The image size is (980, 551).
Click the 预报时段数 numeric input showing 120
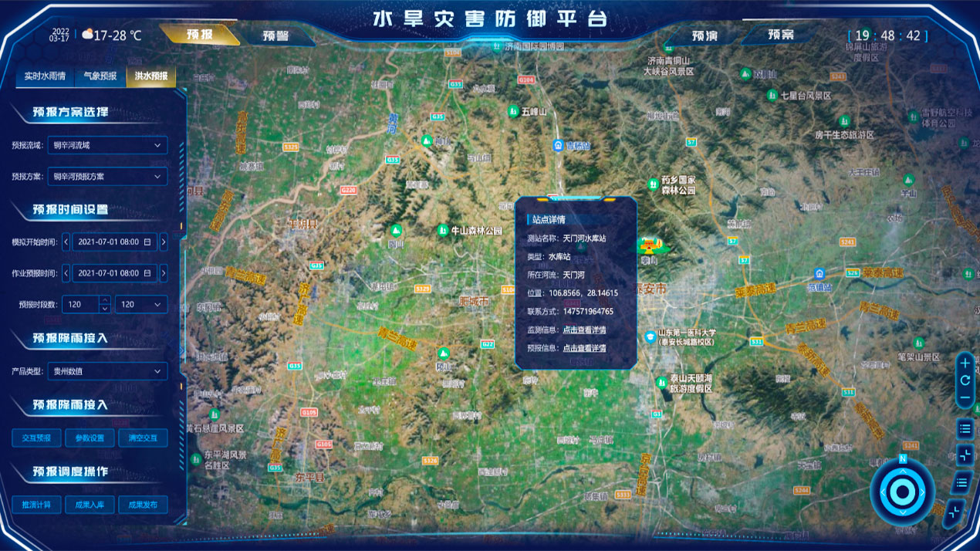coord(86,304)
